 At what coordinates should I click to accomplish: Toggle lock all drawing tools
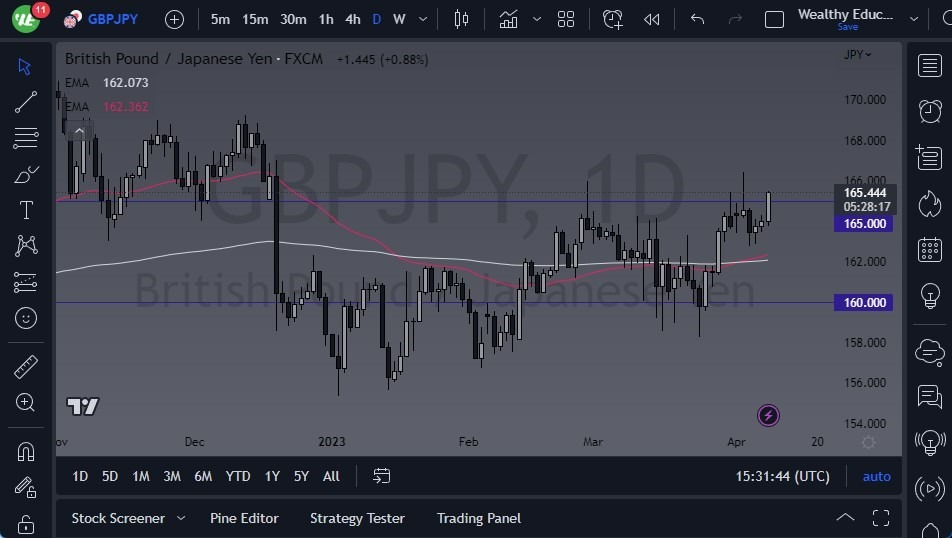click(25, 523)
